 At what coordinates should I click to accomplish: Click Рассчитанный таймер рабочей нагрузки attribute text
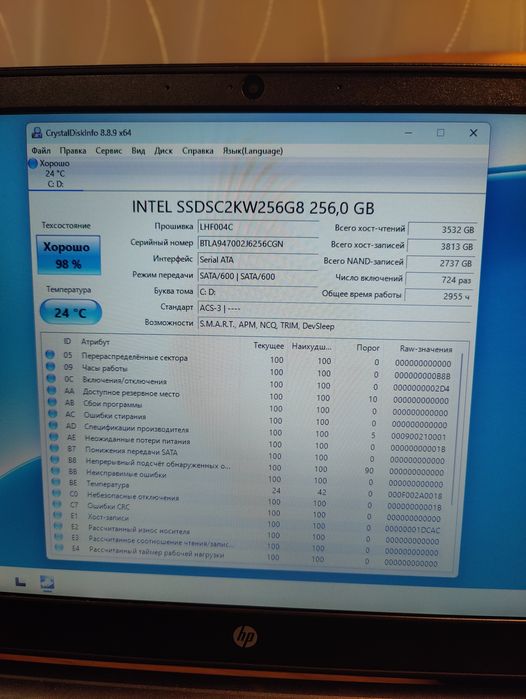pyautogui.click(x=156, y=552)
